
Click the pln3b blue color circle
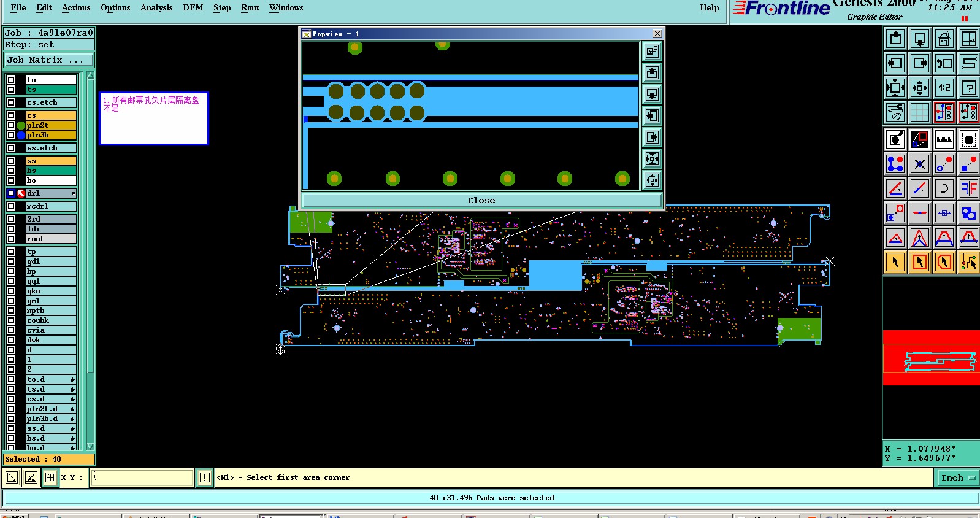tap(21, 135)
